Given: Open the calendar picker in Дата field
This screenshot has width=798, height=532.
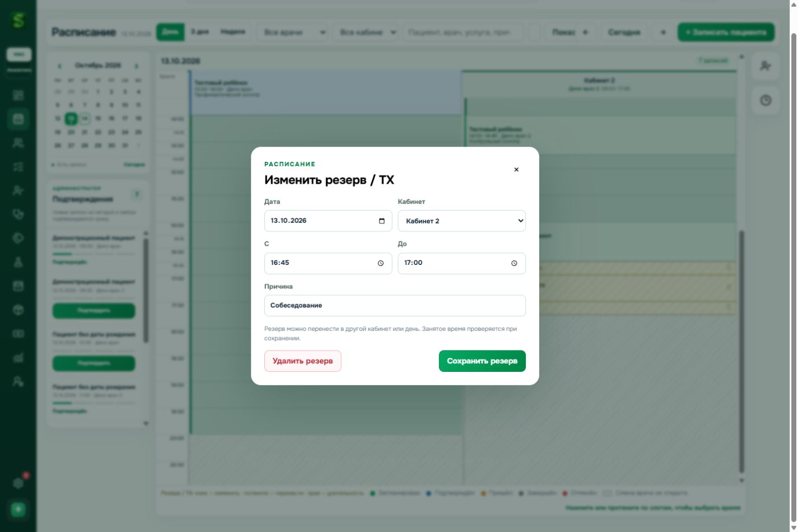Looking at the screenshot, I should click(382, 221).
